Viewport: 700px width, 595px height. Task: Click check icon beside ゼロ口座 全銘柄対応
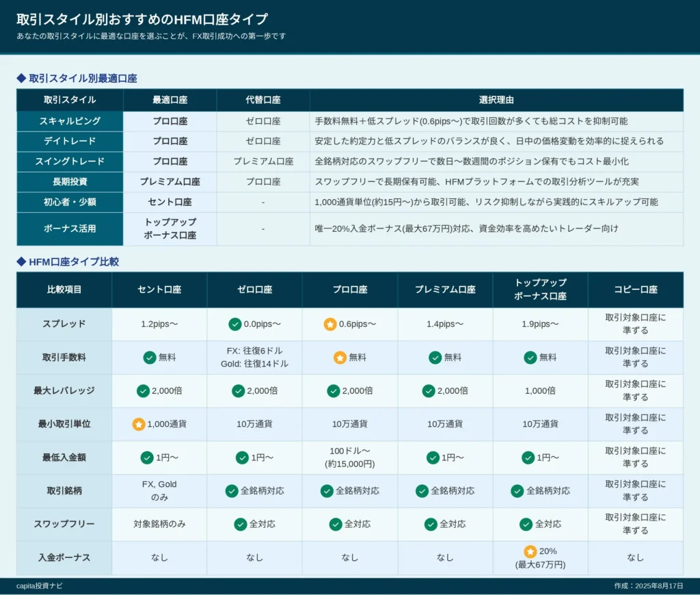pyautogui.click(x=232, y=491)
